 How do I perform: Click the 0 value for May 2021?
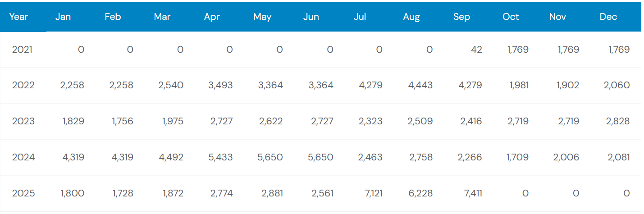(x=279, y=50)
